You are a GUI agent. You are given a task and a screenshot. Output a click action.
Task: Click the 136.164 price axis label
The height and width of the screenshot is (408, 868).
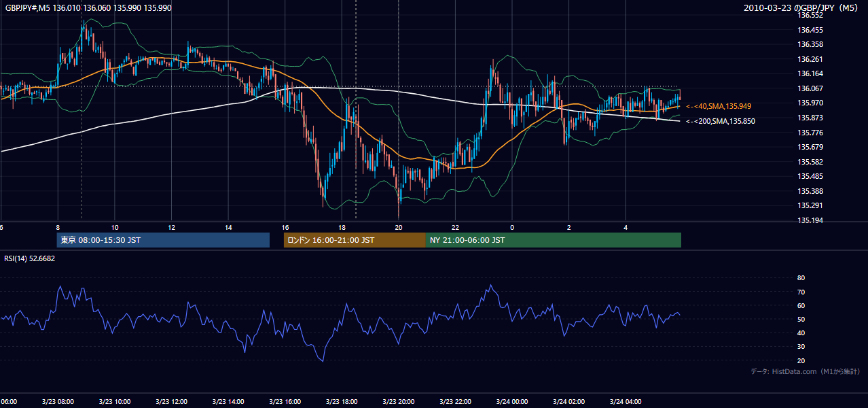coord(810,73)
